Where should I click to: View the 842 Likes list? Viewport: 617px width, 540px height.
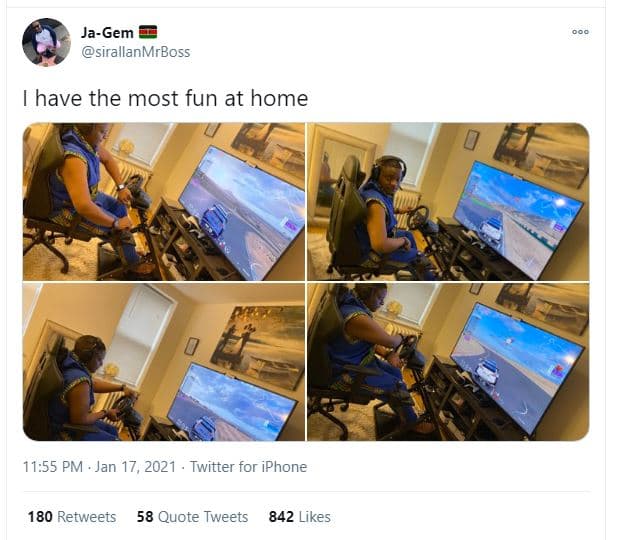299,517
